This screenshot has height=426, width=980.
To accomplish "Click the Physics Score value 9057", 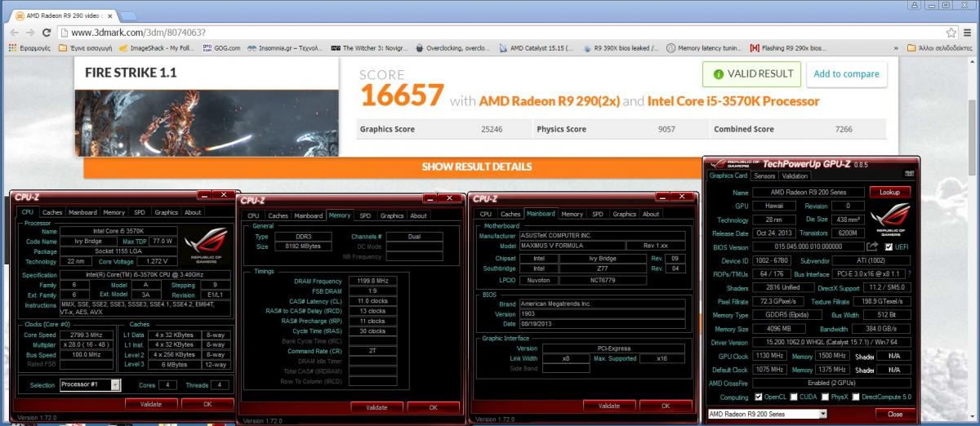I will click(666, 129).
